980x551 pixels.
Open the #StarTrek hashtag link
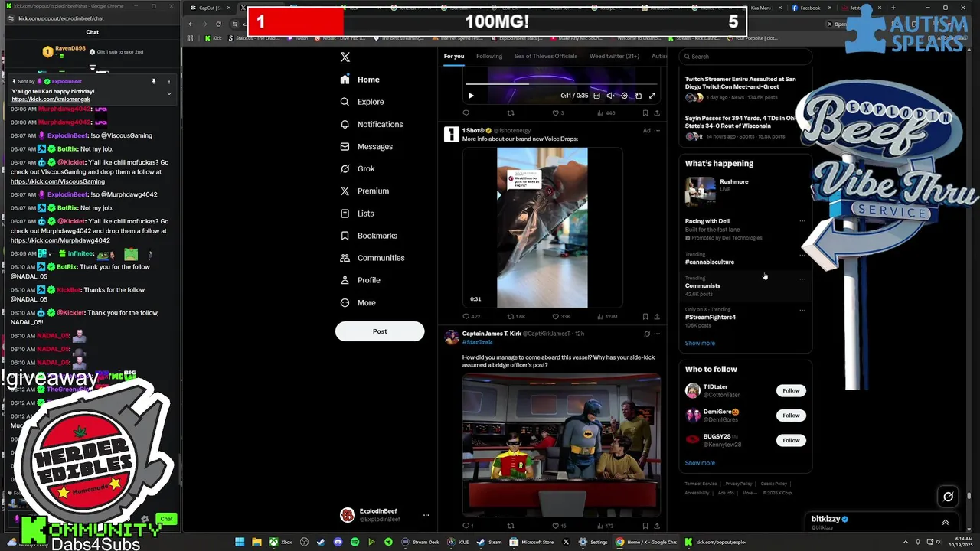pos(477,342)
